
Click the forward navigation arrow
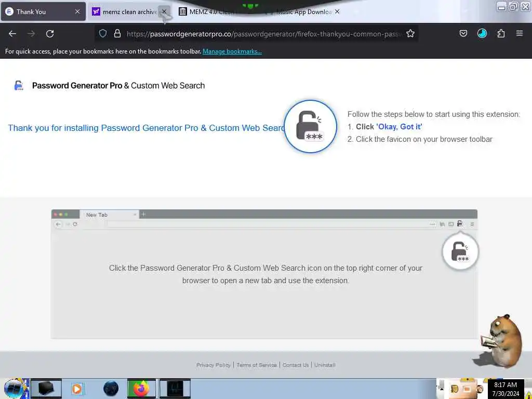click(31, 34)
